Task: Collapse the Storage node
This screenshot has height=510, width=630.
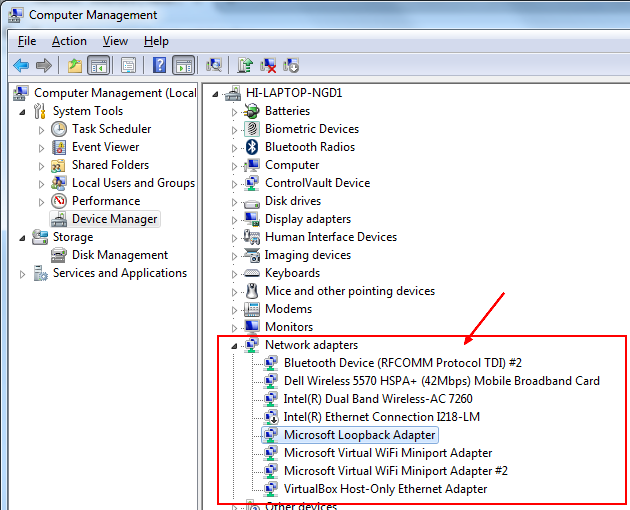Action: coord(22,238)
